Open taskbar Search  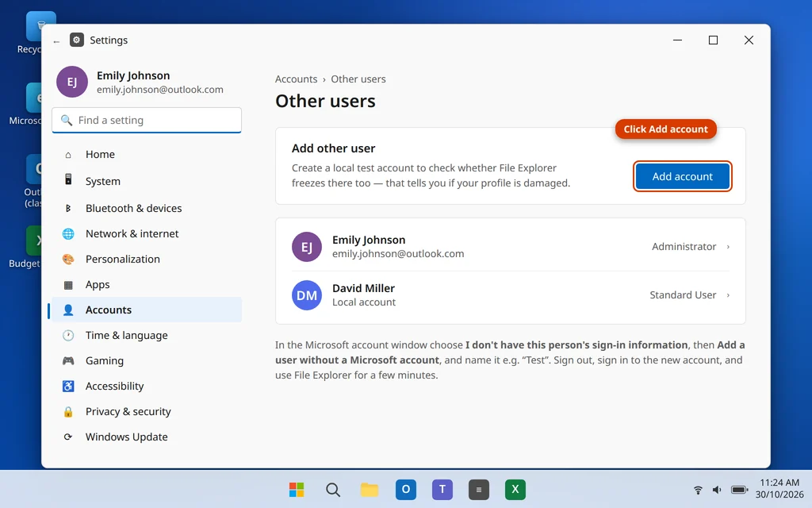[x=333, y=489]
